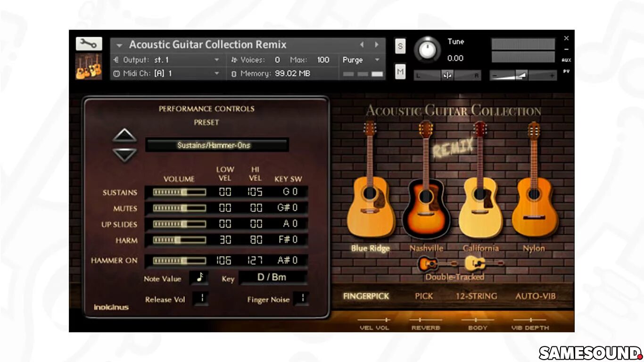Click the MUTES low vel value 00
This screenshot has width=644, height=362.
(225, 208)
